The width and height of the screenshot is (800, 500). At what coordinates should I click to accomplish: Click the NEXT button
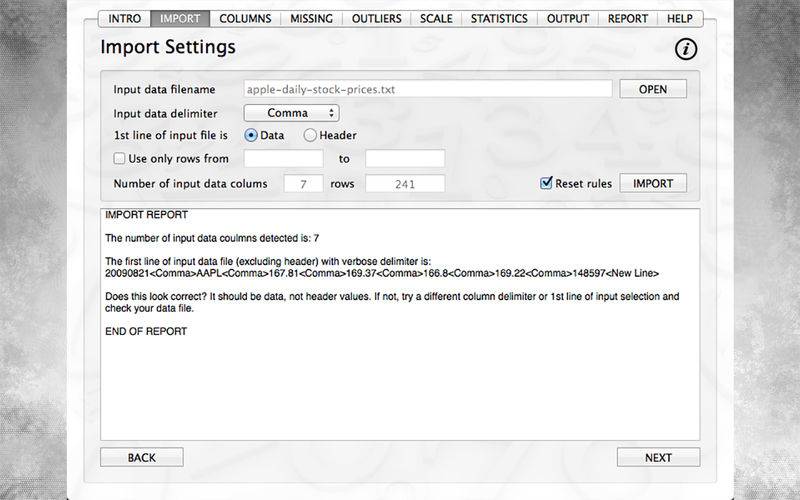(x=658, y=458)
